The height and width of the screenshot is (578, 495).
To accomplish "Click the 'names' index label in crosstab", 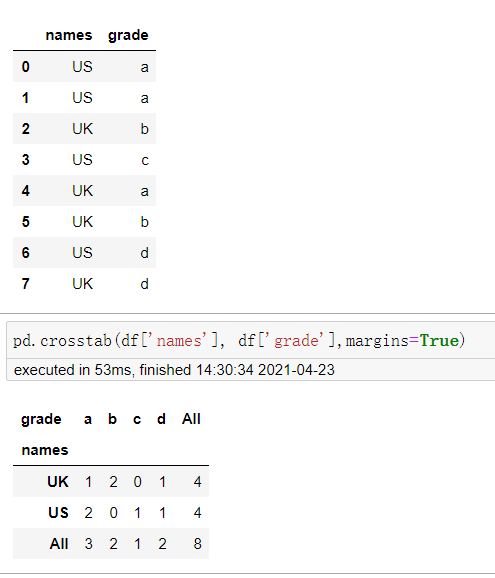I will pyautogui.click(x=45, y=450).
